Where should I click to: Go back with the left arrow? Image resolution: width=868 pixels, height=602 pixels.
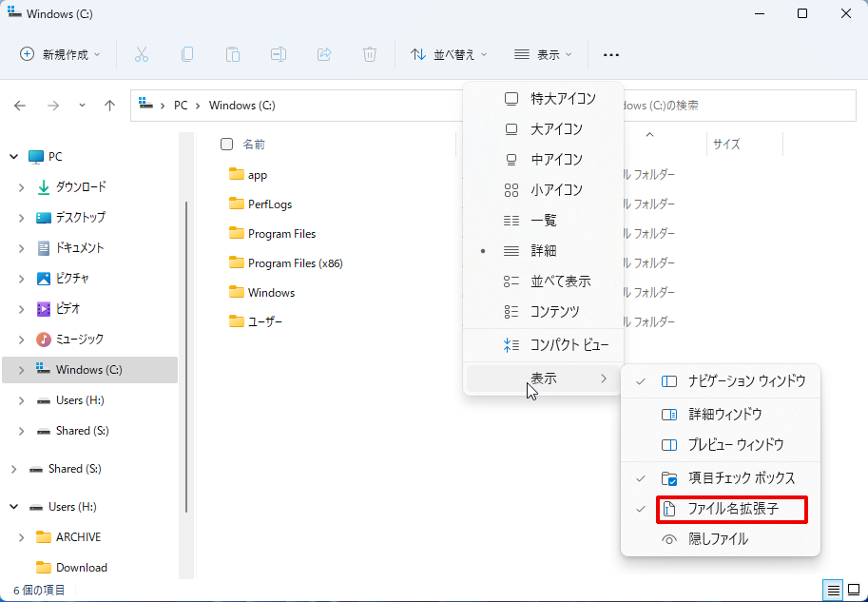coord(20,106)
